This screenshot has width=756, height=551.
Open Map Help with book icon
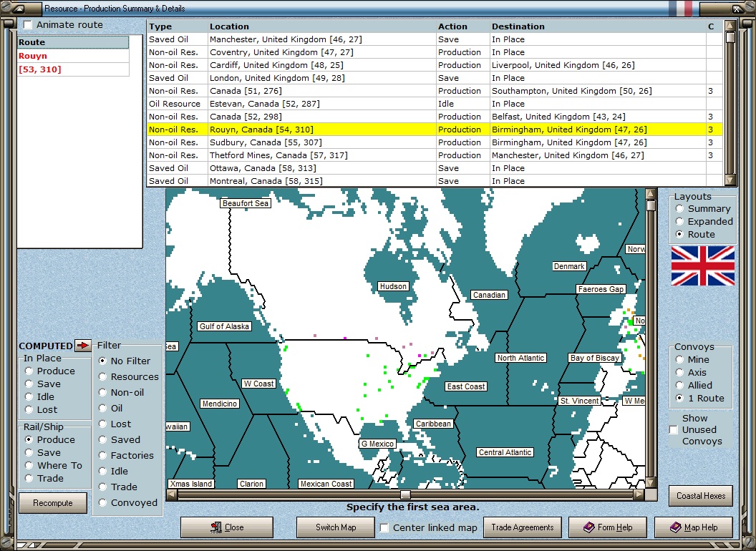pos(694,527)
